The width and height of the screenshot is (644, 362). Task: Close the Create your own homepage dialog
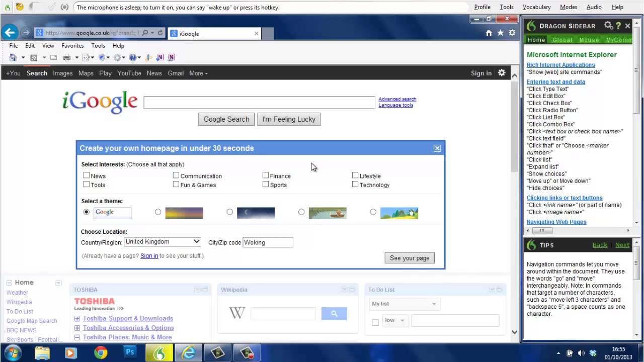[437, 148]
